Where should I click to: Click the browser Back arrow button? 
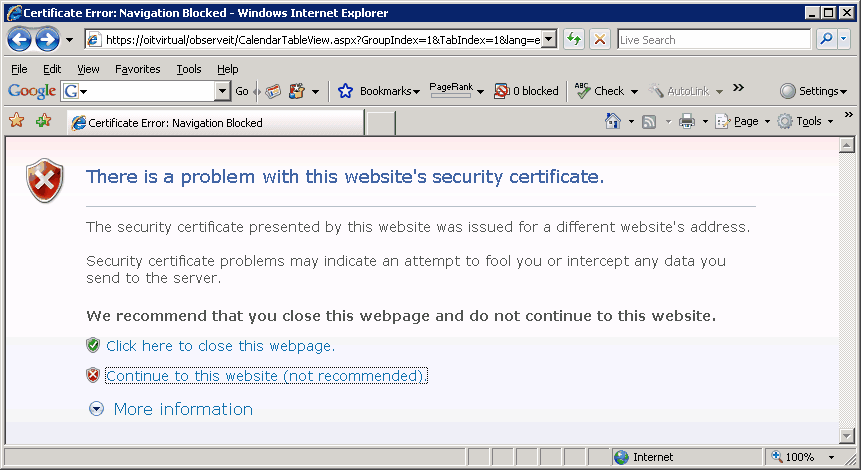pos(21,40)
